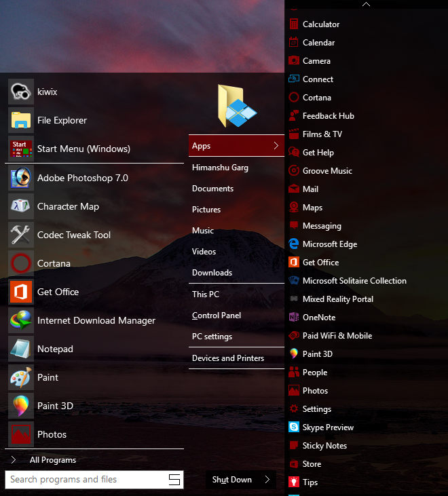Open Character Map icon
This screenshot has width=448, height=496.
click(x=21, y=206)
